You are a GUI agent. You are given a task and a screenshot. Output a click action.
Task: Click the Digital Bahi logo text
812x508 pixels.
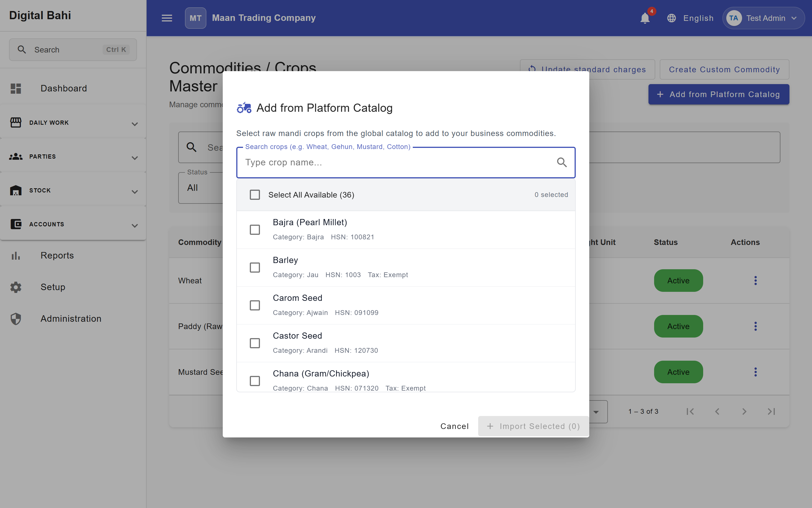[x=40, y=16]
